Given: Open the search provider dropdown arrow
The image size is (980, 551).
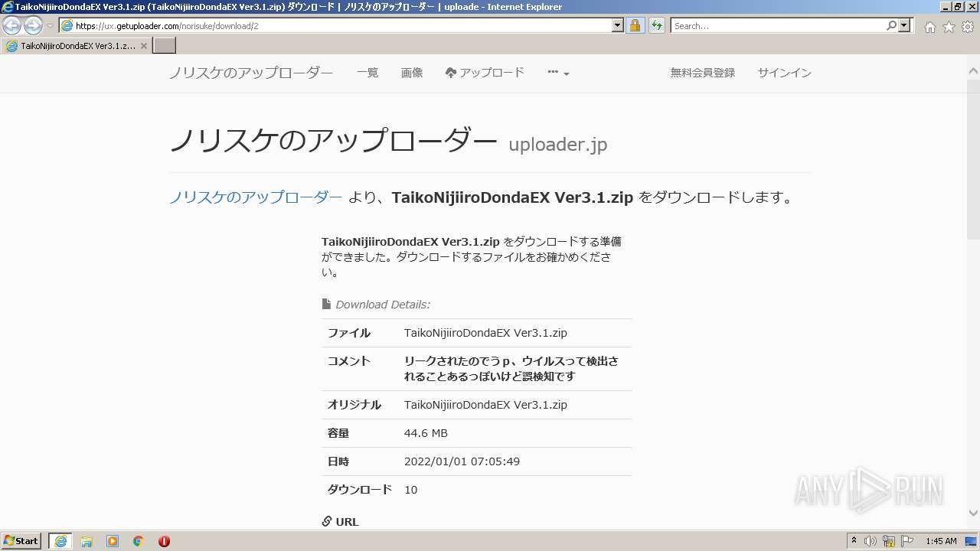Looking at the screenshot, I should point(905,25).
